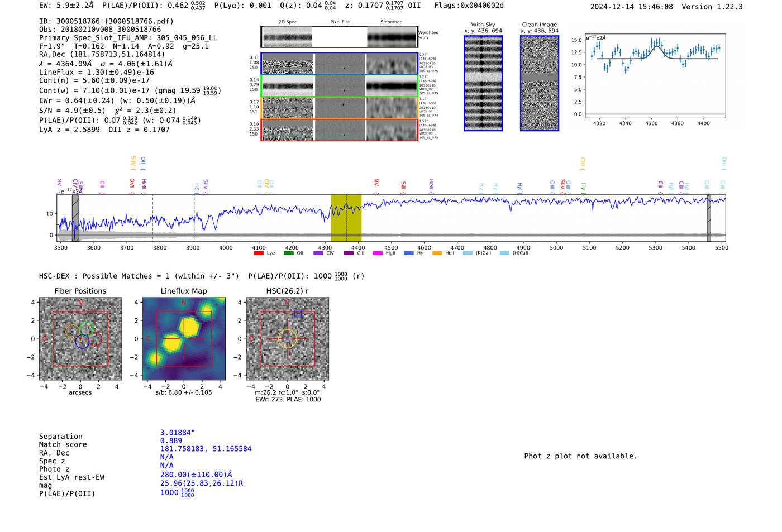
Task: Click Cont(n) = 5.60(±0.09)e-17 text
Action: point(94,80)
